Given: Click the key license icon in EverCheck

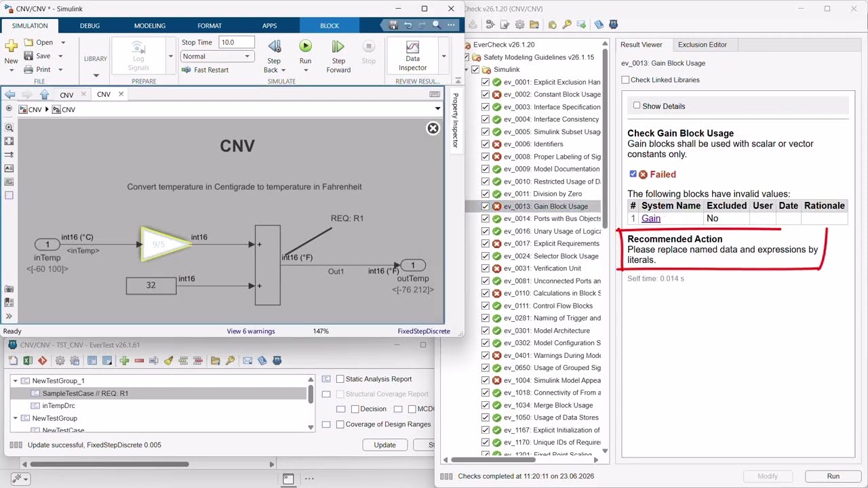Looking at the screenshot, I should click(x=567, y=24).
